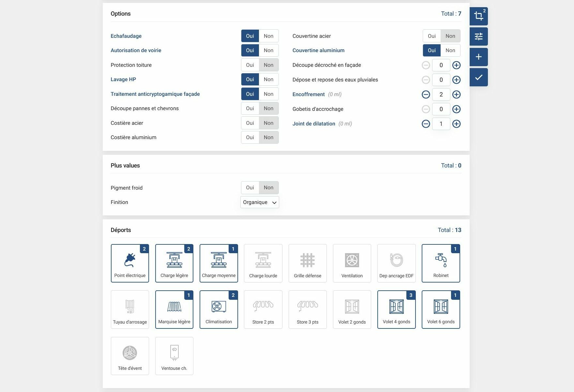Screen dimensions: 574x392
Task: Set Protection toiture to Oui
Action: [250, 65]
